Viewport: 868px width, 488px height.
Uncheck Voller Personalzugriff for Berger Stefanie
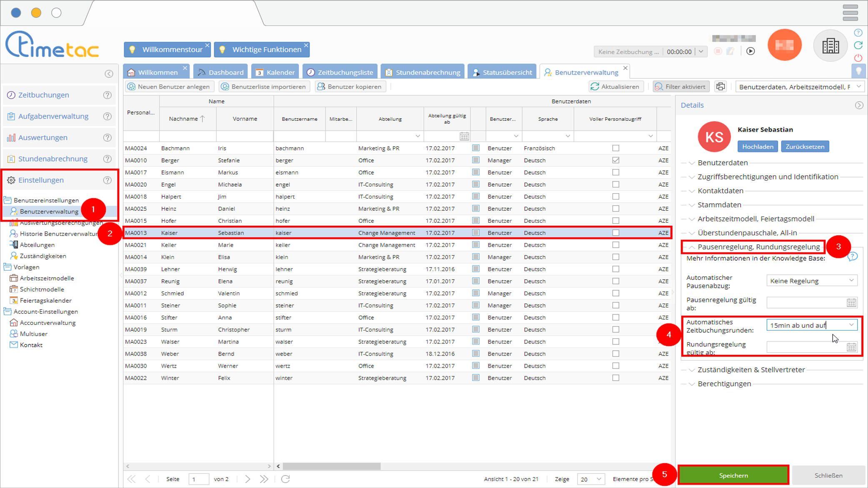coord(615,160)
